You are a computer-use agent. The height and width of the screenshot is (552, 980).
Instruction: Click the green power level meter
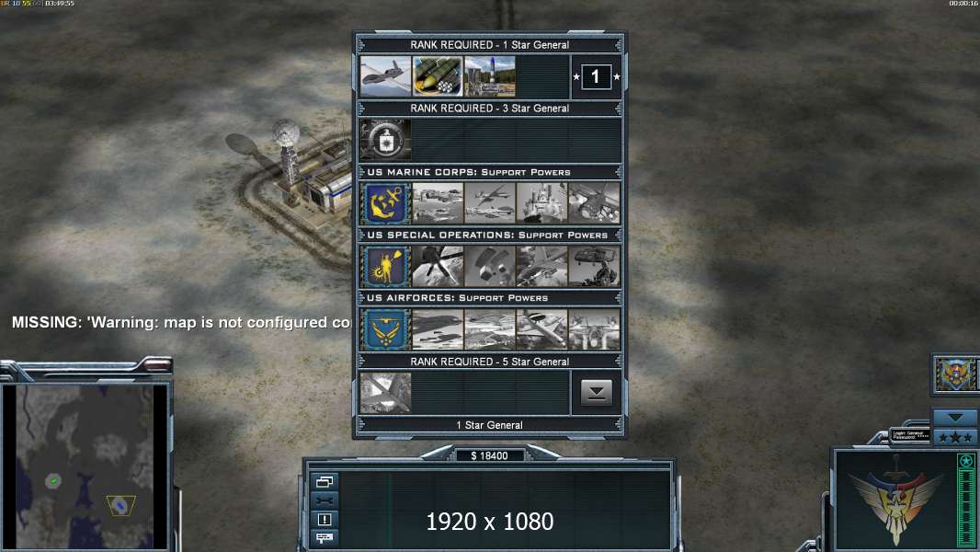[966, 500]
